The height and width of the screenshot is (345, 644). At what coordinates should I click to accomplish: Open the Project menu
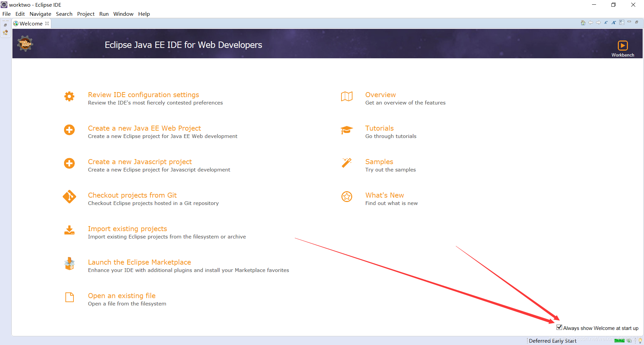click(x=86, y=14)
